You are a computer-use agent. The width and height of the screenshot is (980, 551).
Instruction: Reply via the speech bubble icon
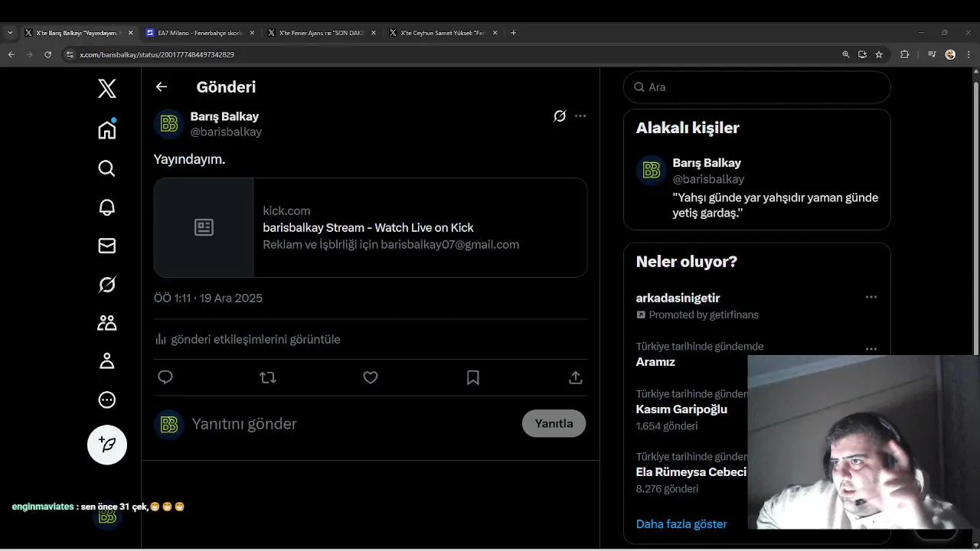(x=165, y=377)
